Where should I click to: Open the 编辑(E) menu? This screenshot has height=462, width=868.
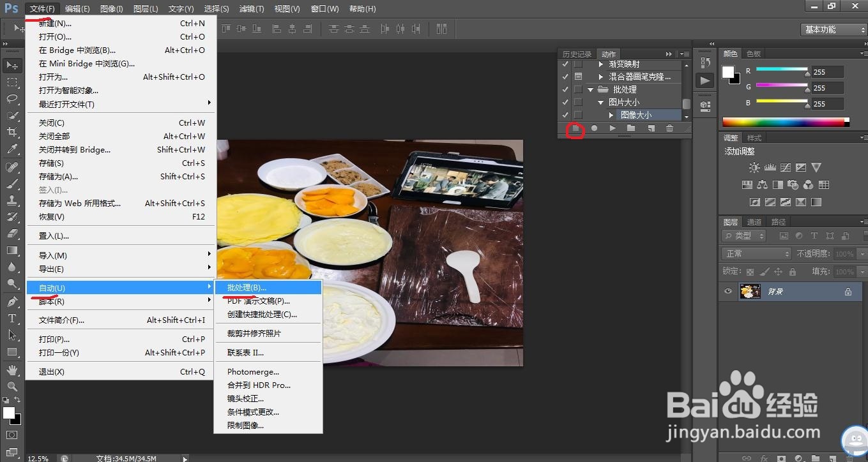[x=78, y=9]
